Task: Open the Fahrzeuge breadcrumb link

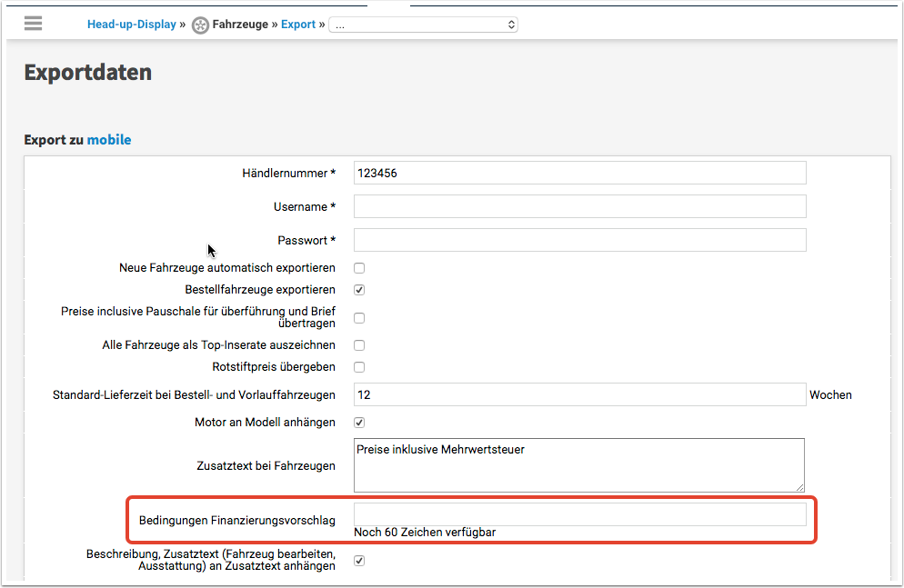Action: click(x=240, y=25)
